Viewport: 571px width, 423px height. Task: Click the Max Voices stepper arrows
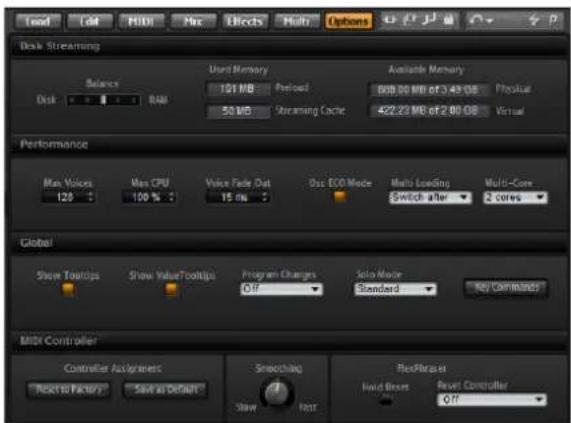tap(91, 197)
